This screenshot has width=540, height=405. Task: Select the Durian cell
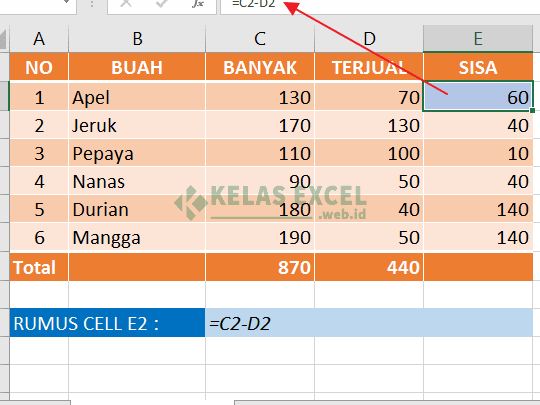coord(137,209)
